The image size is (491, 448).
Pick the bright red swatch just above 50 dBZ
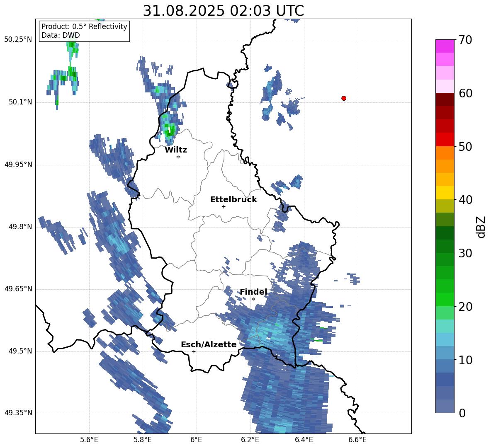445,139
